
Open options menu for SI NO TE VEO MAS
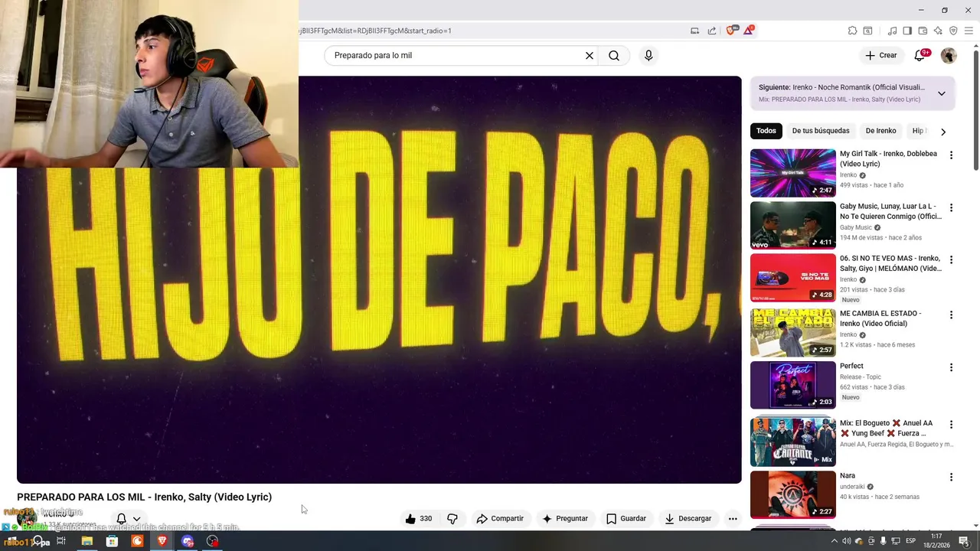(x=951, y=260)
